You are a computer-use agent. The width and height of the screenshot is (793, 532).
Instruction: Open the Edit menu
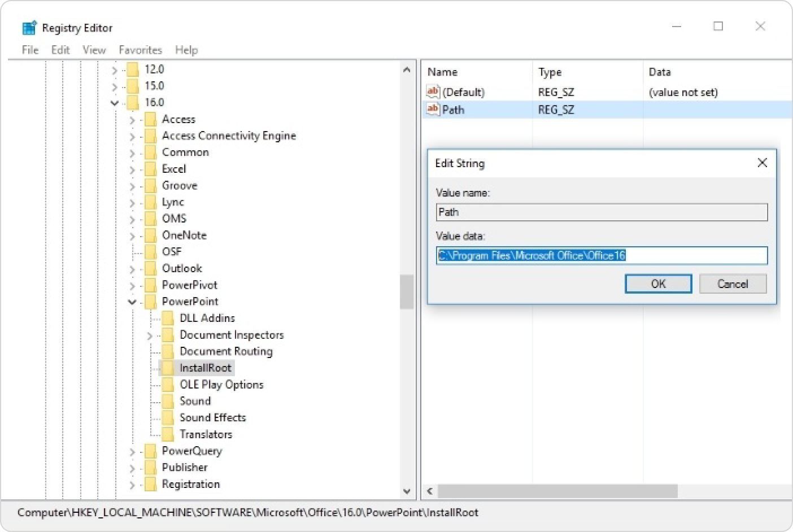[60, 50]
